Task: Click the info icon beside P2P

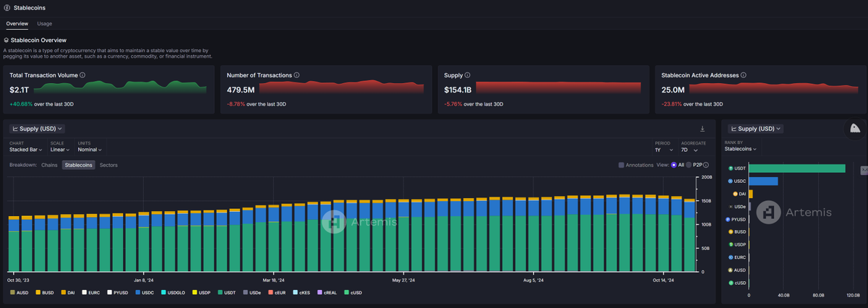Action: [x=707, y=165]
